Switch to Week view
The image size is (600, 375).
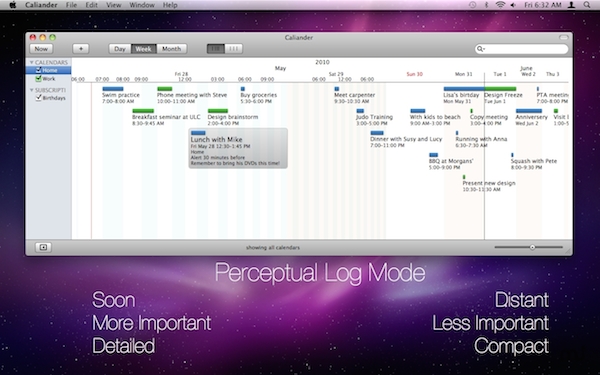(143, 49)
